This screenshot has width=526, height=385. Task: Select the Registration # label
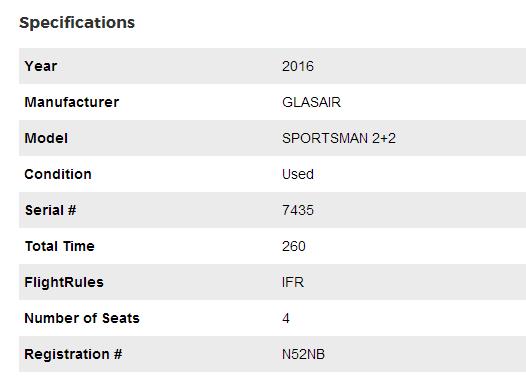[73, 354]
